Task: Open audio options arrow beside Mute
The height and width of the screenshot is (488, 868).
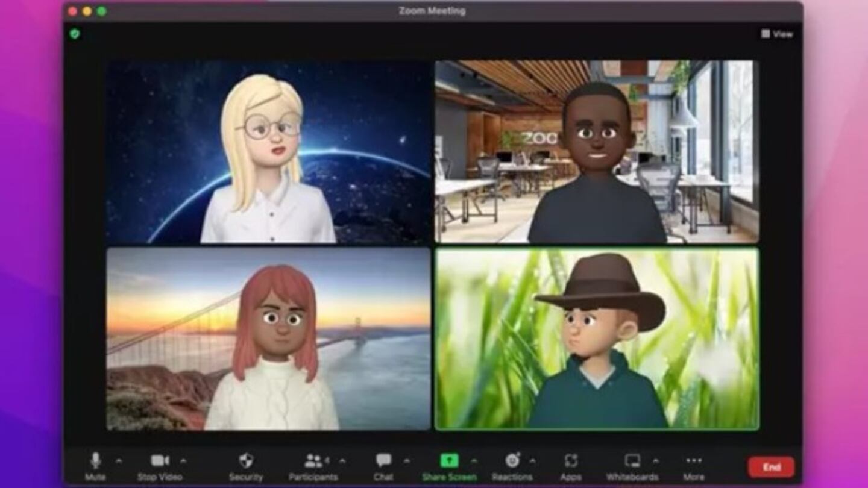Action: coord(119,461)
